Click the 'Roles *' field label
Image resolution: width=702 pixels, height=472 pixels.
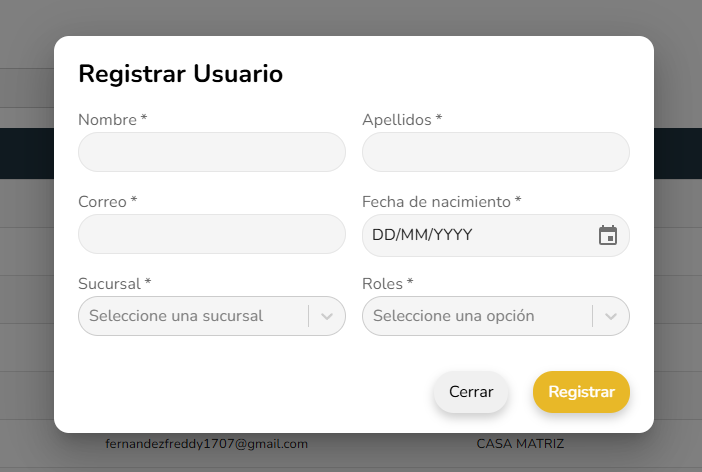point(388,284)
